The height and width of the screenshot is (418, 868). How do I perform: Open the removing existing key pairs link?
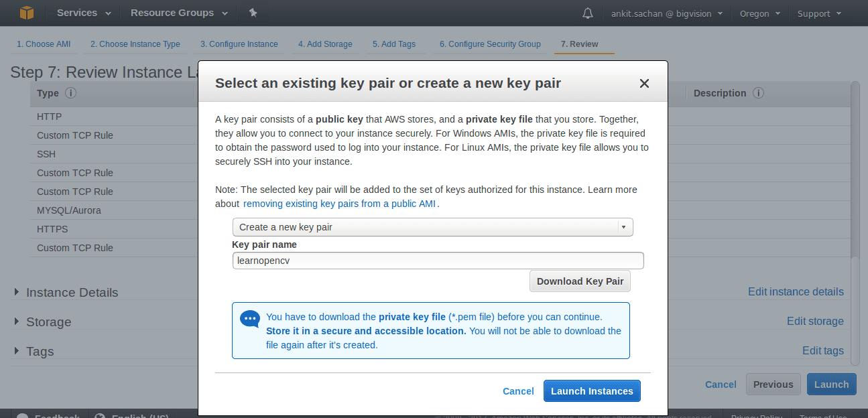340,204
